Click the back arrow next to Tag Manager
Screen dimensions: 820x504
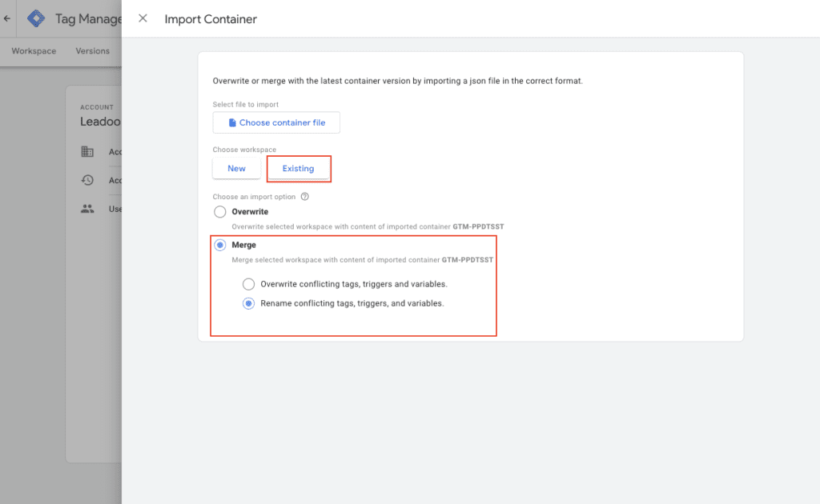pos(6,18)
